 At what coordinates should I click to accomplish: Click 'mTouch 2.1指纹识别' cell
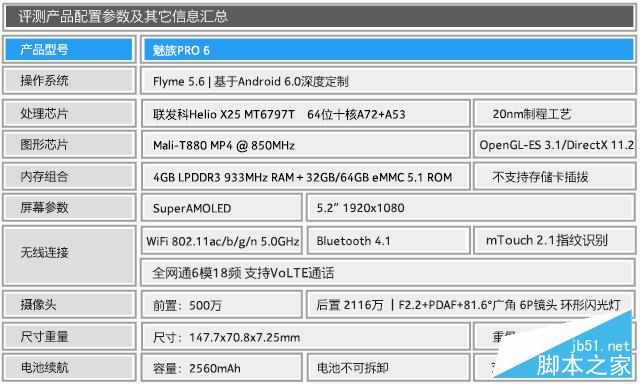point(555,240)
